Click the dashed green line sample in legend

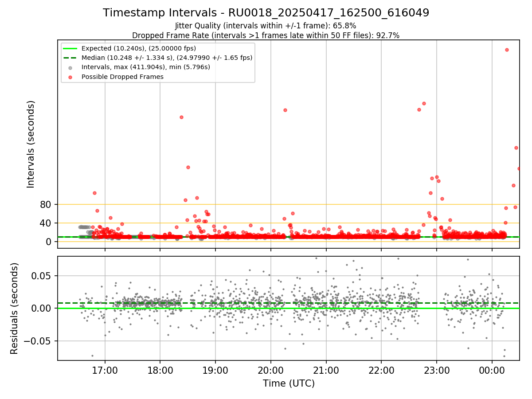(x=71, y=58)
